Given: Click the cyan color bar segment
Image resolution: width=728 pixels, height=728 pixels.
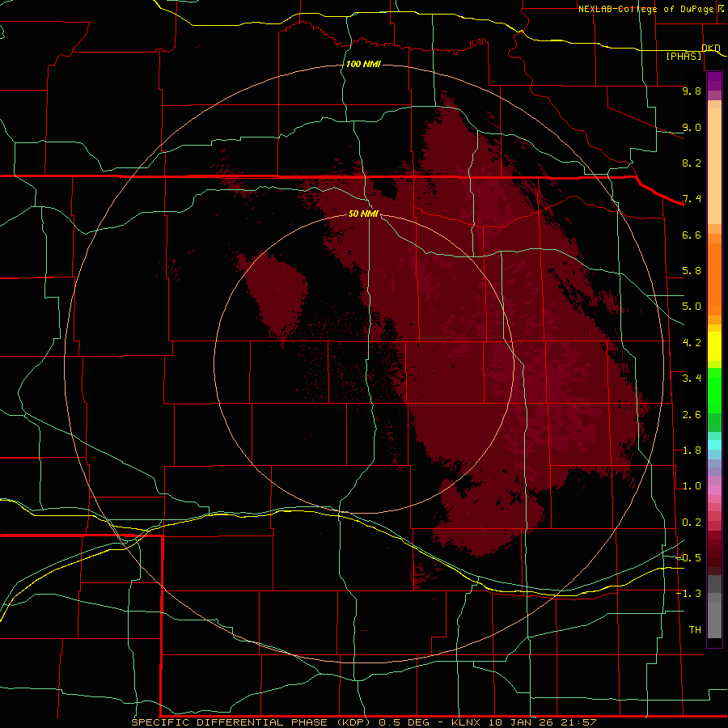Looking at the screenshot, I should (x=714, y=445).
